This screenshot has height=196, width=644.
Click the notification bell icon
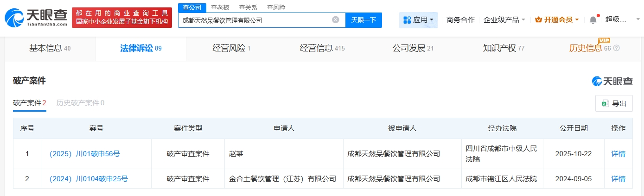593,20
